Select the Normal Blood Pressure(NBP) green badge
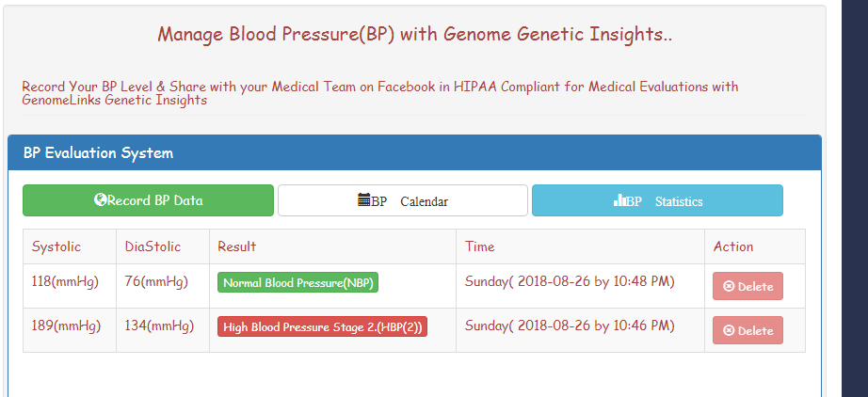 pyautogui.click(x=297, y=282)
